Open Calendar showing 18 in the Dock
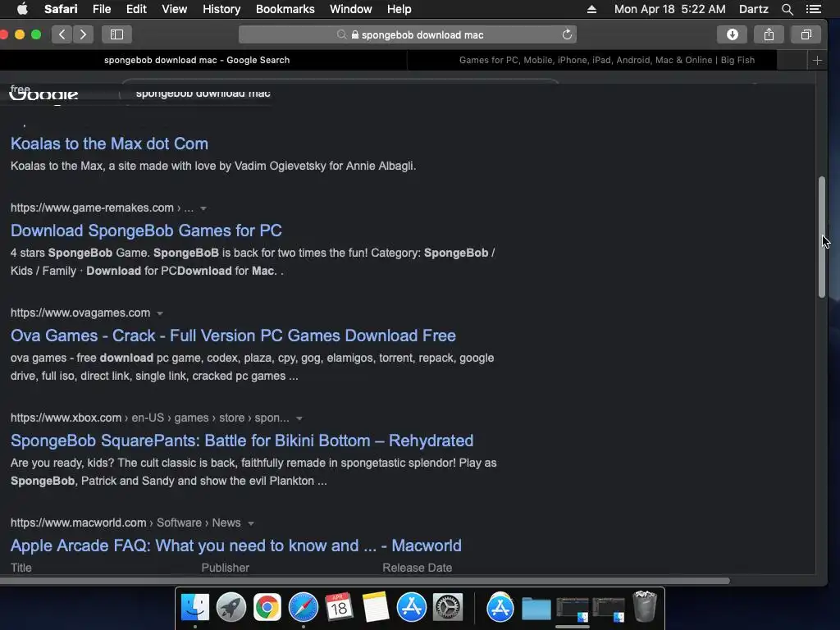Image resolution: width=840 pixels, height=630 pixels. tap(339, 607)
